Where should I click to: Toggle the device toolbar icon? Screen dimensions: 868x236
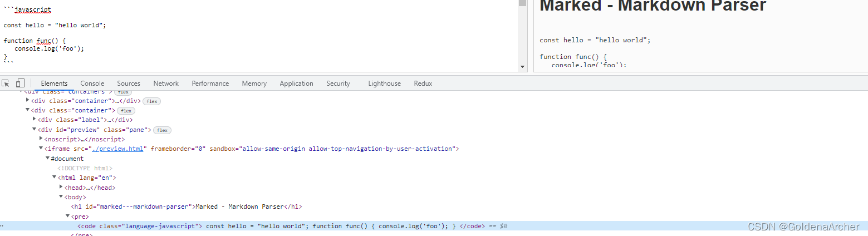(20, 83)
